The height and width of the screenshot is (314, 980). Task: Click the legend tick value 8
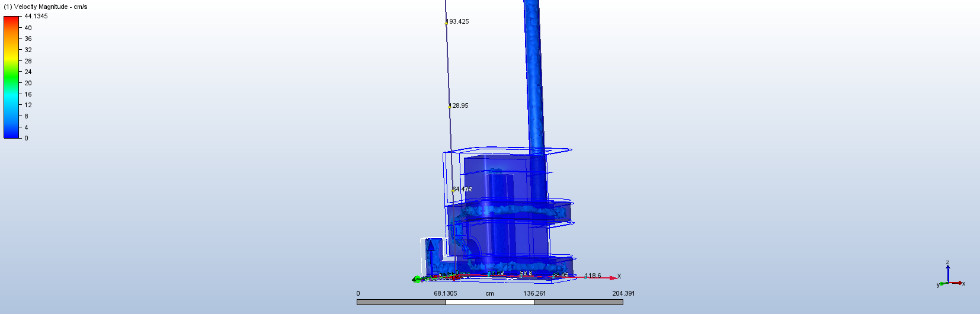click(x=26, y=116)
